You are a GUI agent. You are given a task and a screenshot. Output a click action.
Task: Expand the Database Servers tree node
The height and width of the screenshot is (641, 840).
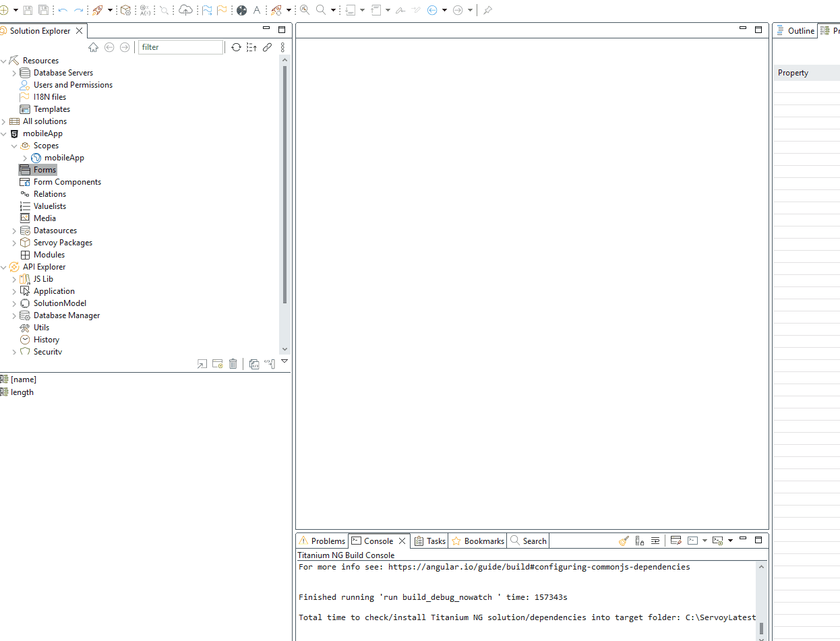[14, 73]
